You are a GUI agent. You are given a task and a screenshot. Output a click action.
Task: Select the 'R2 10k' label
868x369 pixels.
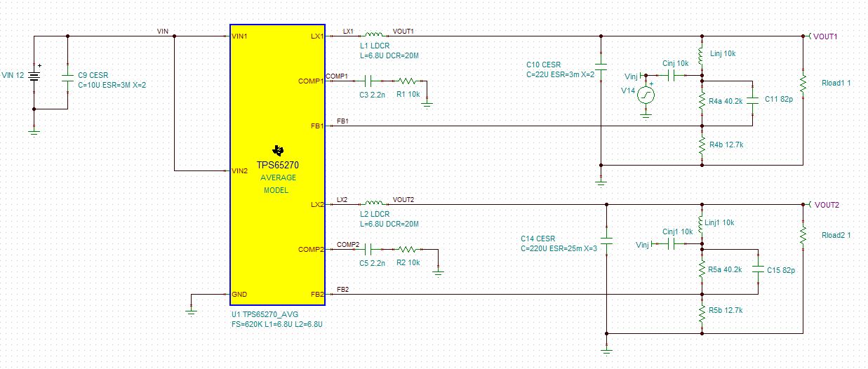tap(408, 262)
